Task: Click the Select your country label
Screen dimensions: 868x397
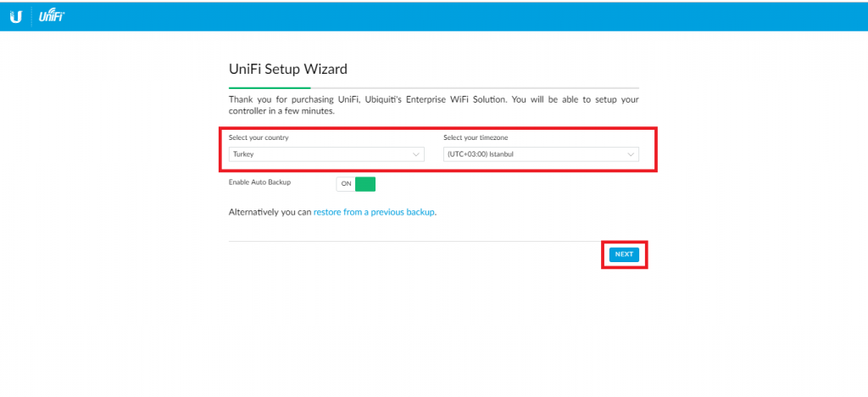Action: [x=259, y=138]
